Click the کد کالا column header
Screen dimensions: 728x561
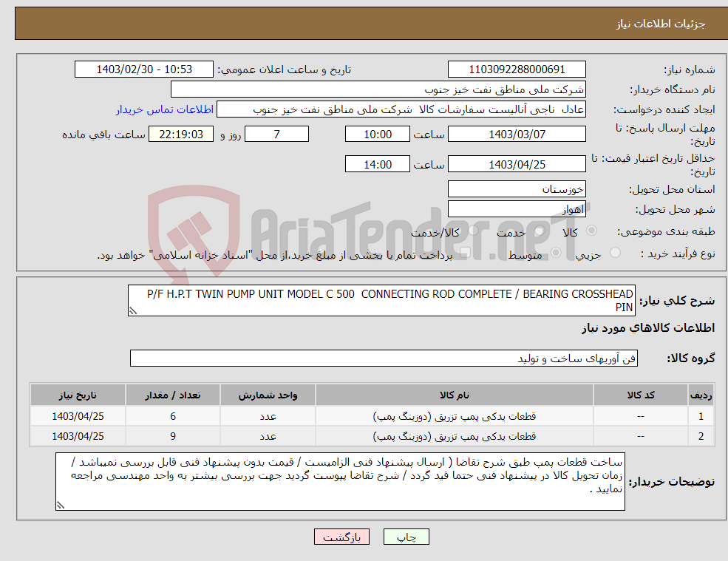click(641, 395)
